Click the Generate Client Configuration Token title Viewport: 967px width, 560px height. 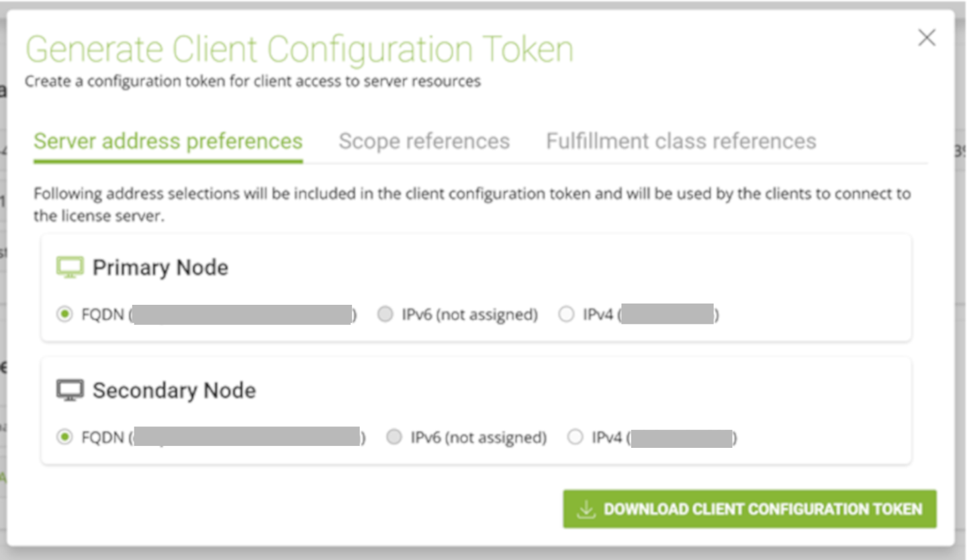pyautogui.click(x=300, y=49)
